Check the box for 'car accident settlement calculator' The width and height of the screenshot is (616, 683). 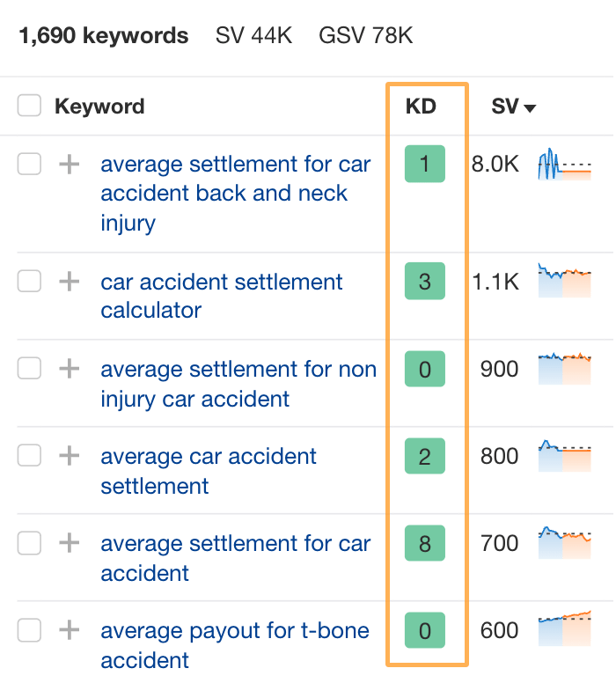pyautogui.click(x=30, y=282)
